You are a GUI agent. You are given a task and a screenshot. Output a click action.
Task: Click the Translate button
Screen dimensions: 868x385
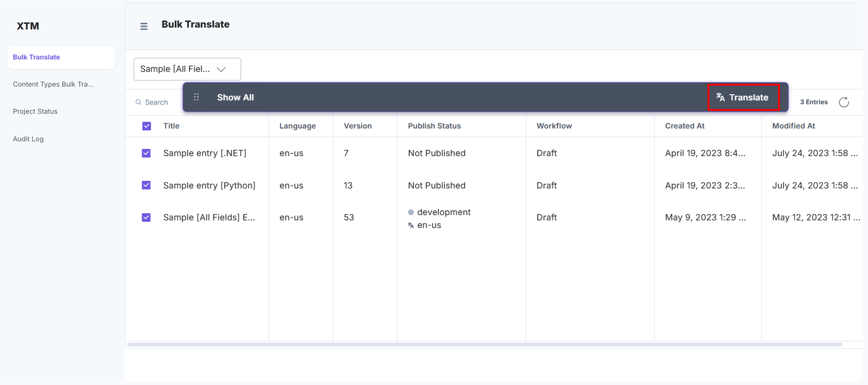pyautogui.click(x=743, y=97)
